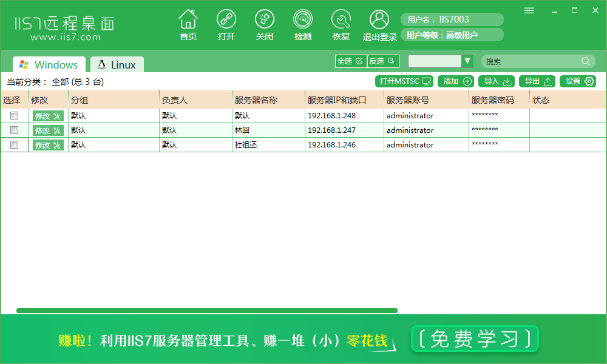Click 退出登录 user icon
The width and height of the screenshot is (607, 364).
coord(379,19)
